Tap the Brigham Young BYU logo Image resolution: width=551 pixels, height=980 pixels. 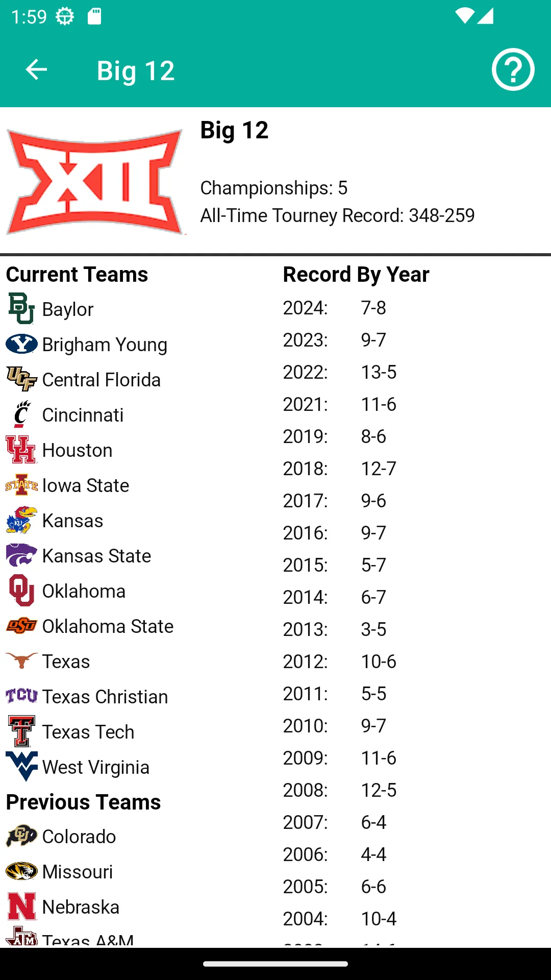[x=21, y=344]
